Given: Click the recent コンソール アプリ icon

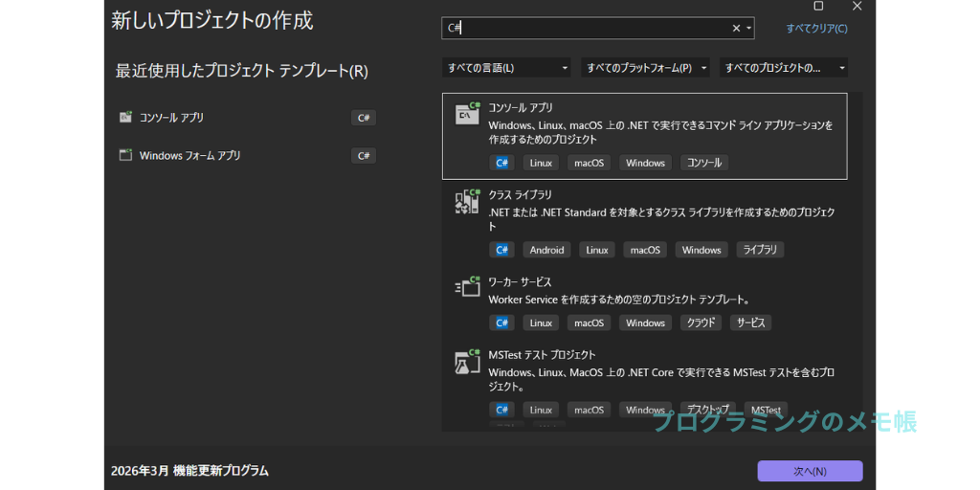Looking at the screenshot, I should (125, 118).
